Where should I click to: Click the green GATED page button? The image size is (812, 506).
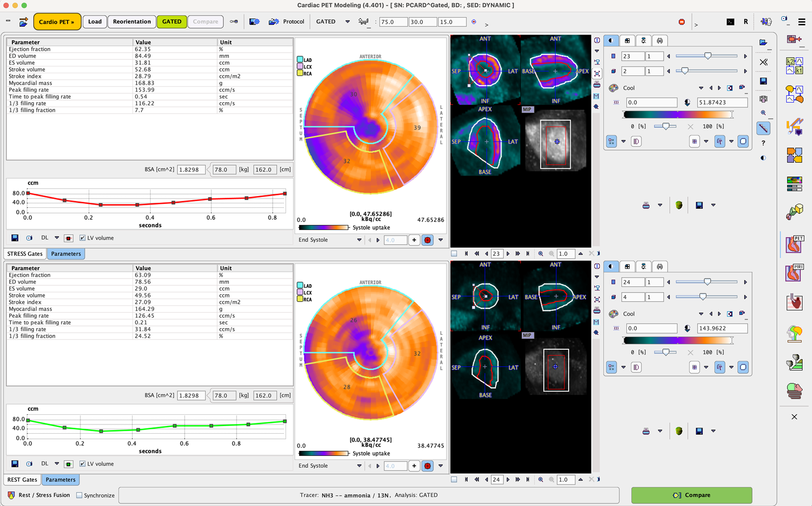(172, 22)
